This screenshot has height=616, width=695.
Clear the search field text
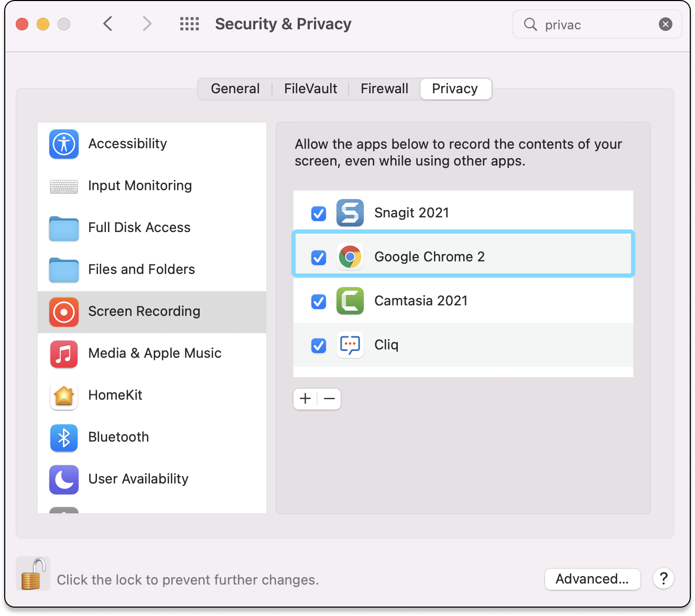point(666,24)
